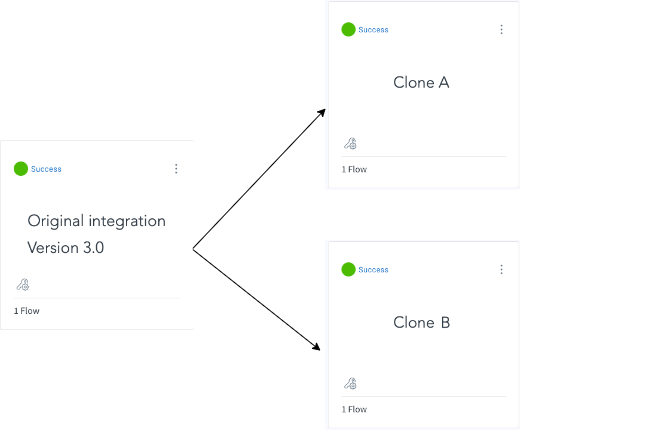
Task: Click green status circle on Clone B
Action: 349,269
